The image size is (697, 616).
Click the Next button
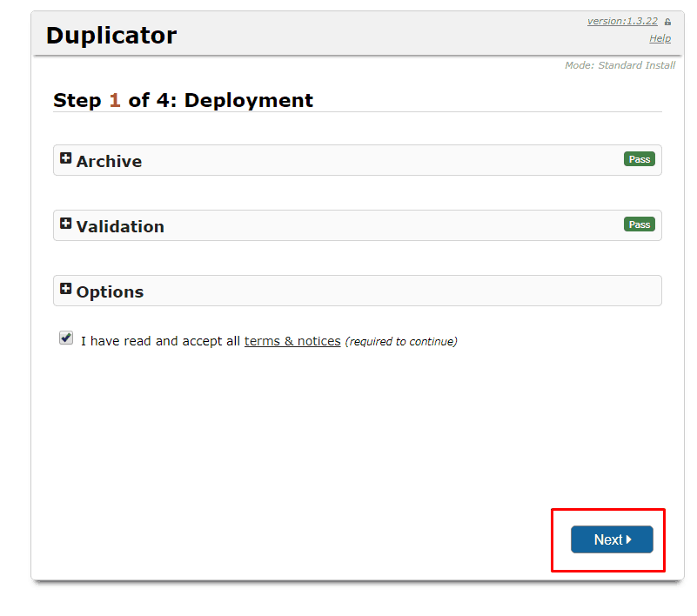612,539
